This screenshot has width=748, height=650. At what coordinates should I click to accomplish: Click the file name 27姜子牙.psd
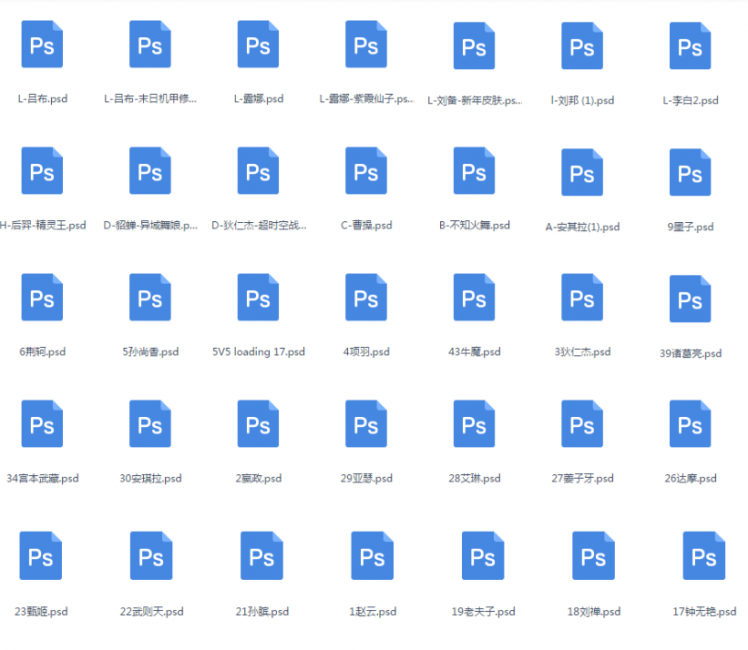582,478
